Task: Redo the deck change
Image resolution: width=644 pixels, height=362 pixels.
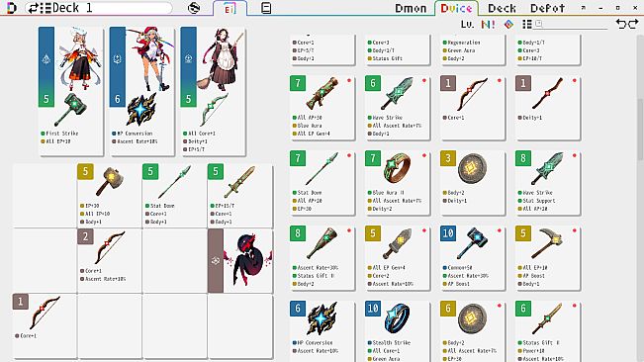Action: pos(634,24)
